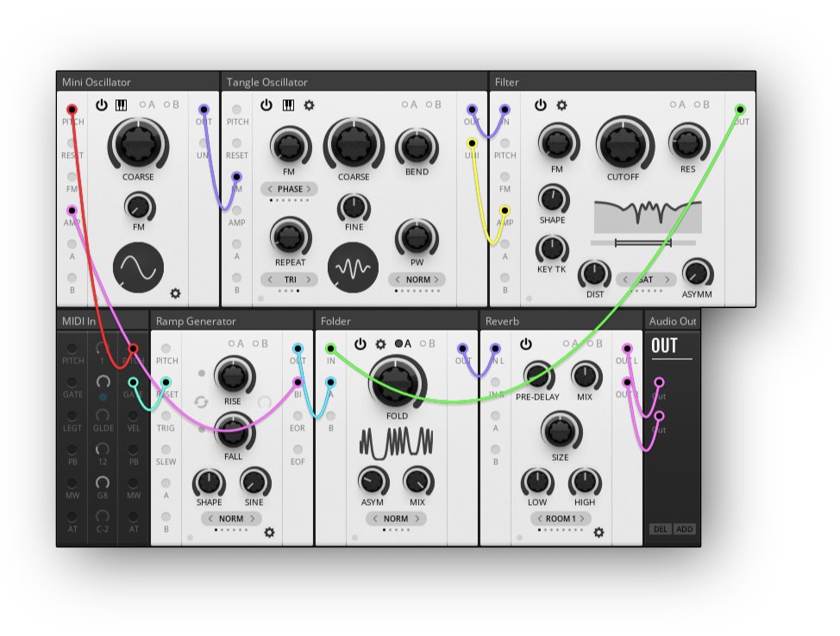Click DEL button in Audio Out
840x636 pixels.
coord(661,529)
